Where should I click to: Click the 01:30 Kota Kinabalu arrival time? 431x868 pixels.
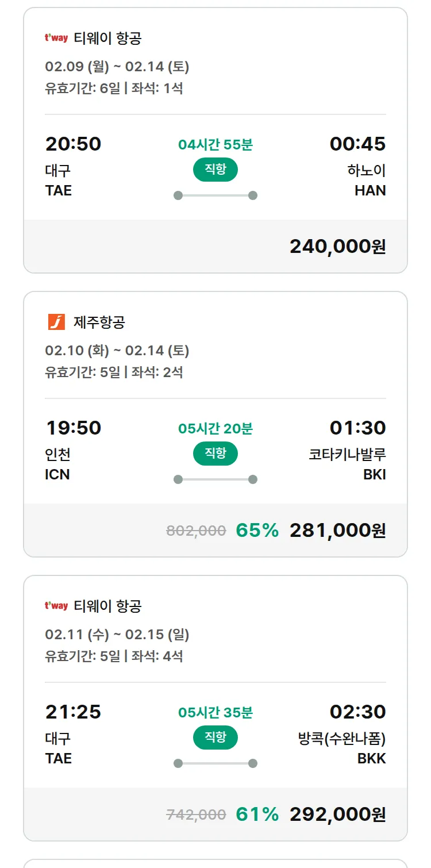tap(357, 428)
